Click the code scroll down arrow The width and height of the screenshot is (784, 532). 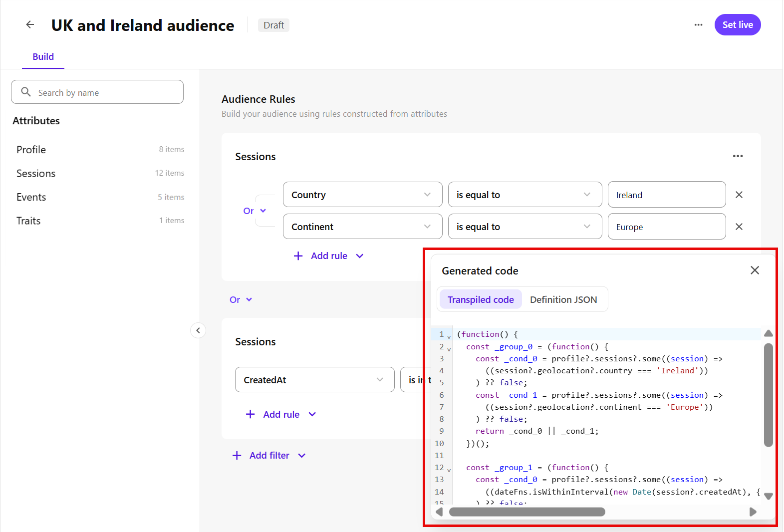[769, 496]
